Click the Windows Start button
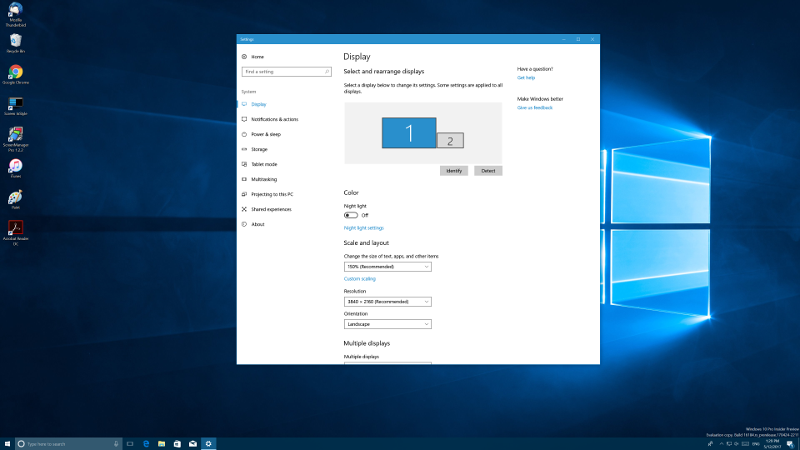Screen dimensions: 800x450 pos(7,444)
